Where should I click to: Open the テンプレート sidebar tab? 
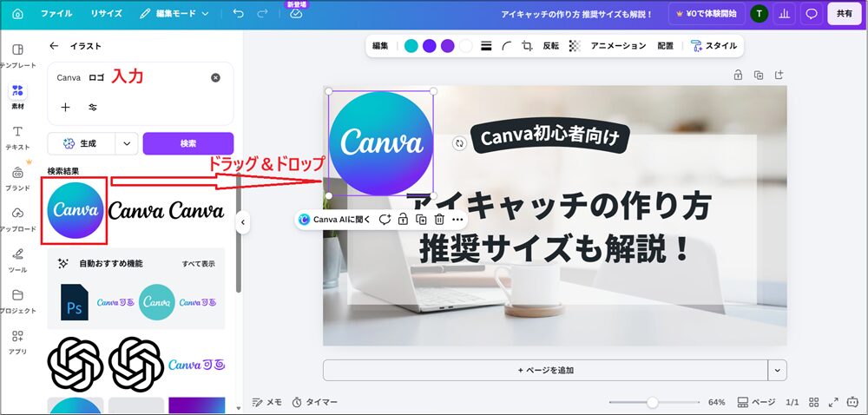click(x=17, y=56)
